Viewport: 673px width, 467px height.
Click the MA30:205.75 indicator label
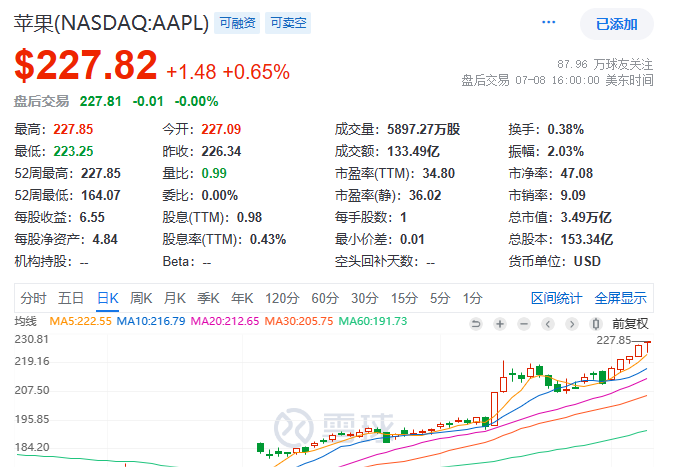[x=299, y=321]
